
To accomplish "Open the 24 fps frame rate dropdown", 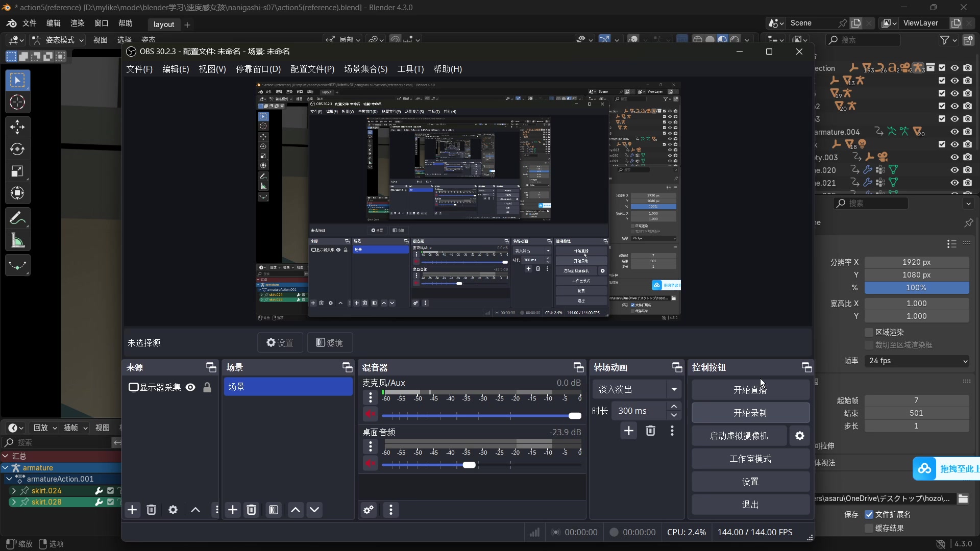I will tap(917, 361).
